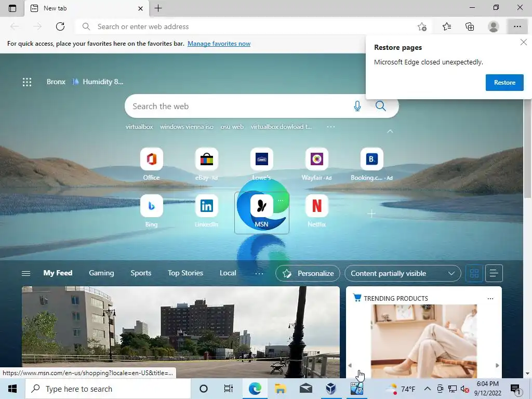
Task: Start voice search microphone icon
Action: 357,106
